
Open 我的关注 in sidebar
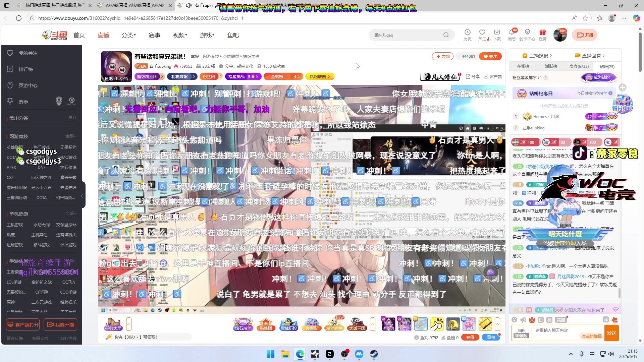point(28,53)
